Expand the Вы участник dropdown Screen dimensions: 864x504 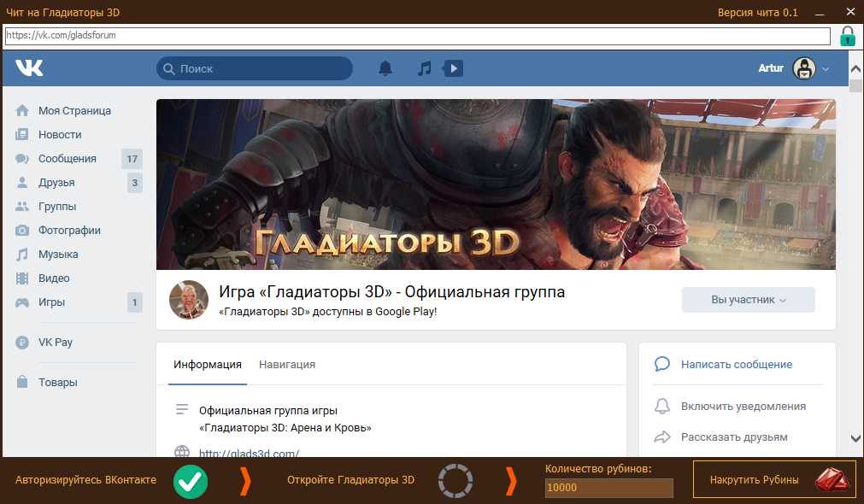tap(749, 300)
